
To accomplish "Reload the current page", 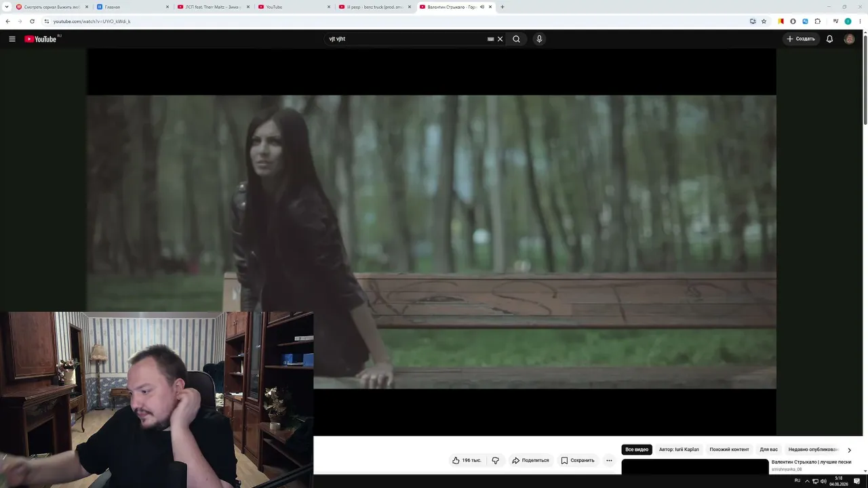I will 32,21.
